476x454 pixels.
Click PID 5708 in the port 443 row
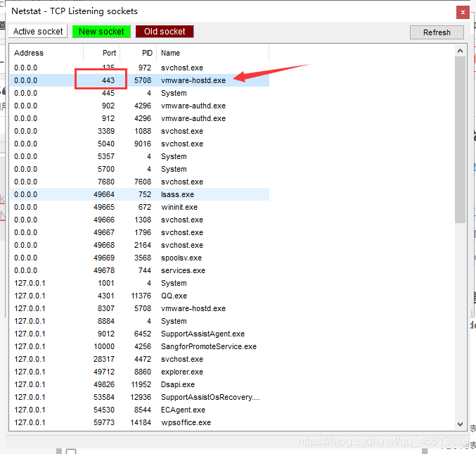[143, 80]
